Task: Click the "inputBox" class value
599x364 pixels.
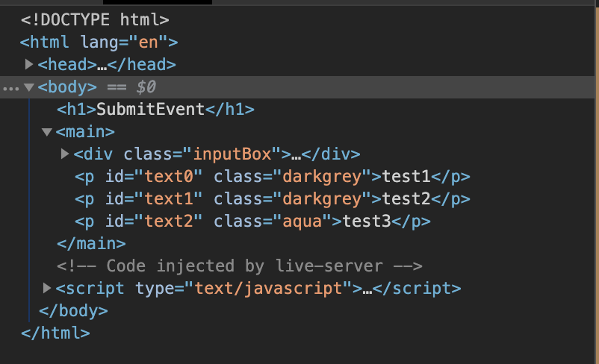Action: (232, 154)
